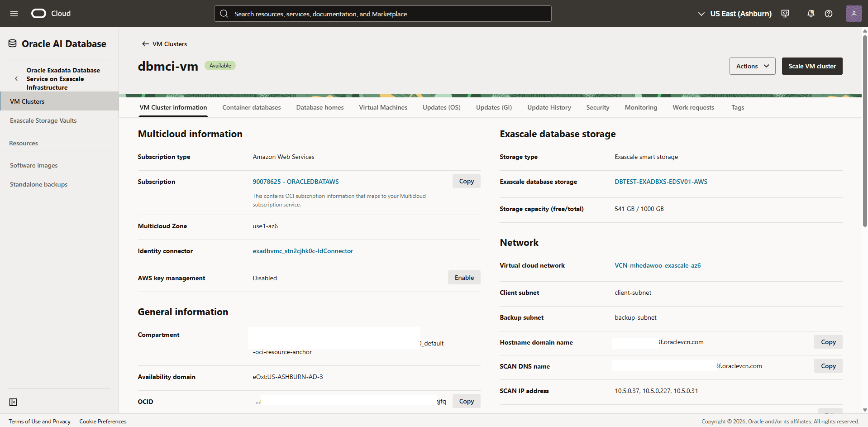The height and width of the screenshot is (427, 868).
Task: Click Scale VM cluster button
Action: (812, 66)
